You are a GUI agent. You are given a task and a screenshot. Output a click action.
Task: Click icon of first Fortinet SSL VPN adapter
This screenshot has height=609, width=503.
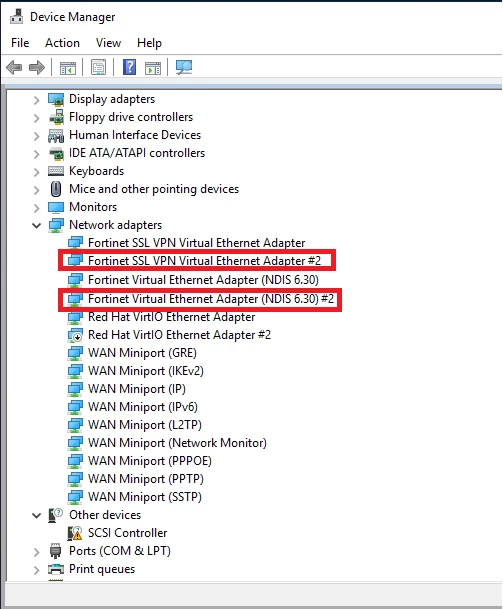75,243
